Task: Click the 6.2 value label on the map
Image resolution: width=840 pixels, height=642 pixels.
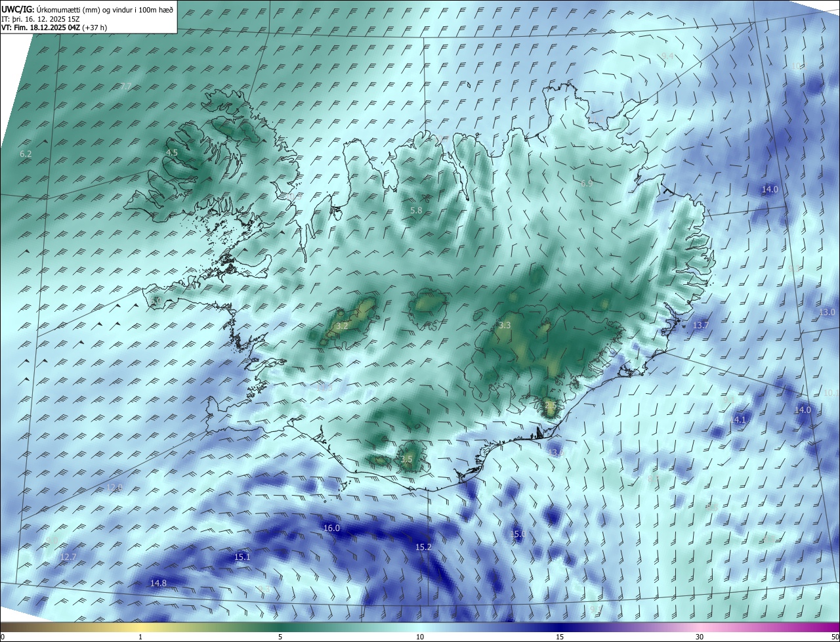Action: tap(26, 154)
